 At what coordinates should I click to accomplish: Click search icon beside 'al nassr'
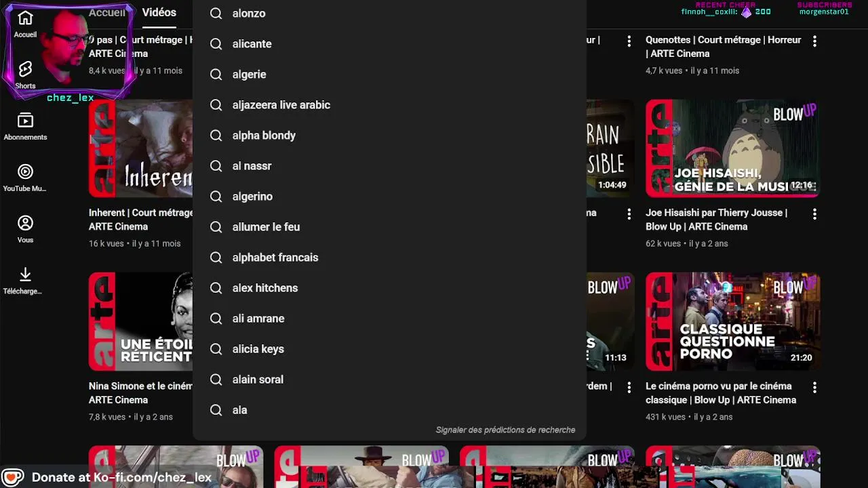pos(216,166)
